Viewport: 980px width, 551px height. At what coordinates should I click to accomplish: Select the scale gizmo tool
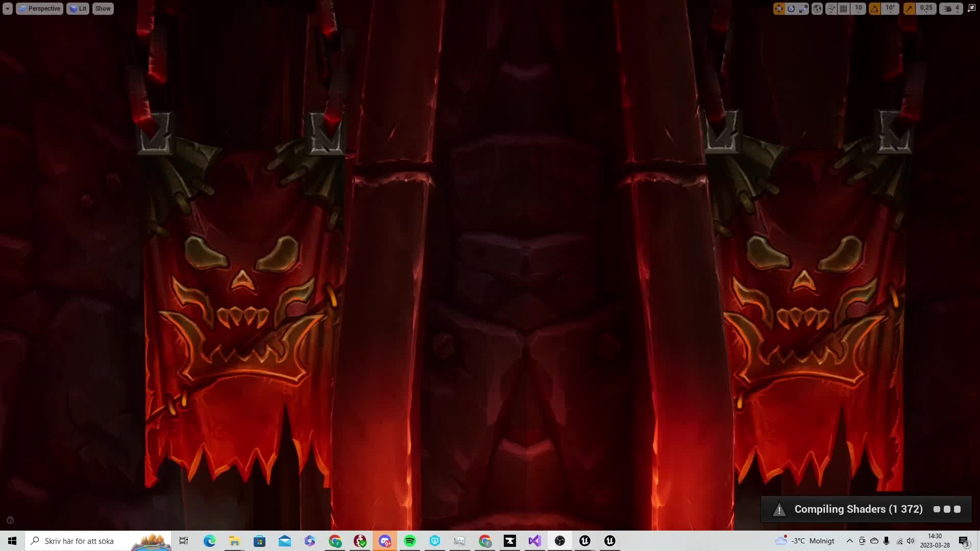(x=803, y=9)
